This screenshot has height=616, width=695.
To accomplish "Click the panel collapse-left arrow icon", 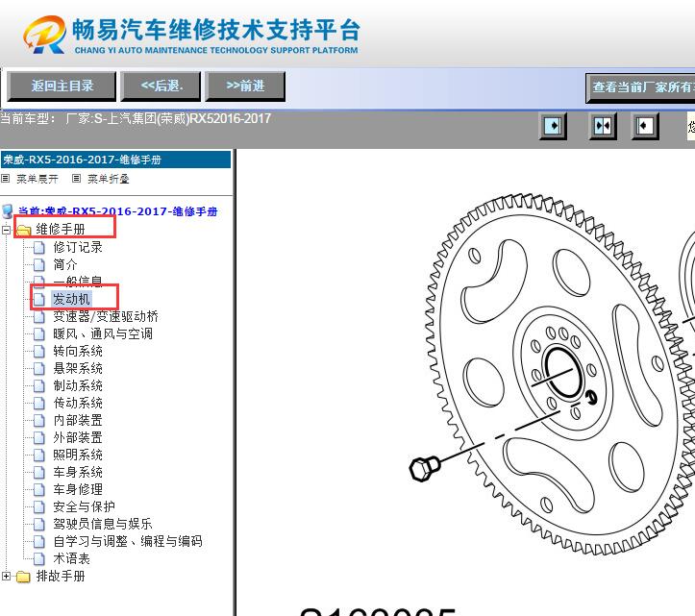I will (644, 126).
